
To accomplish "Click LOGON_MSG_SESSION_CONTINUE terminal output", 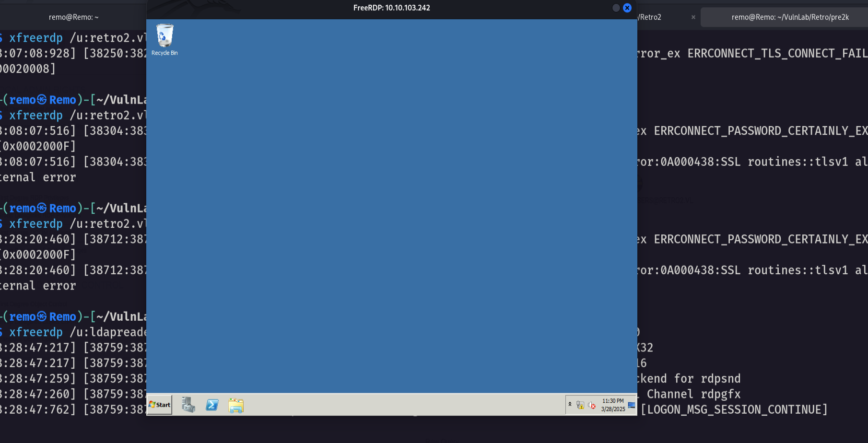I will pos(734,409).
